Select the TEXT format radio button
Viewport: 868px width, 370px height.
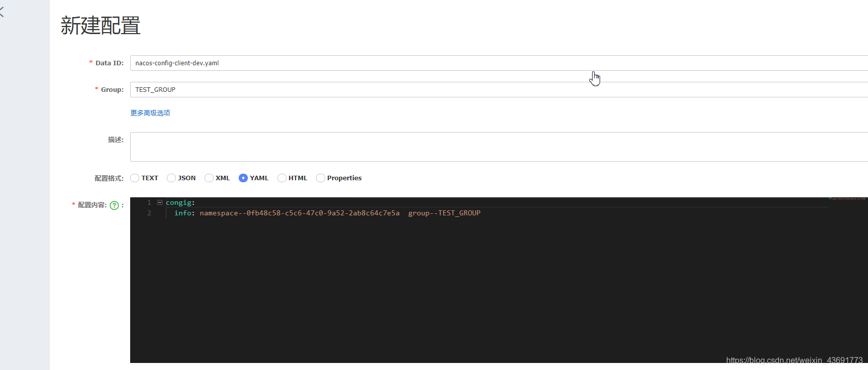point(135,178)
